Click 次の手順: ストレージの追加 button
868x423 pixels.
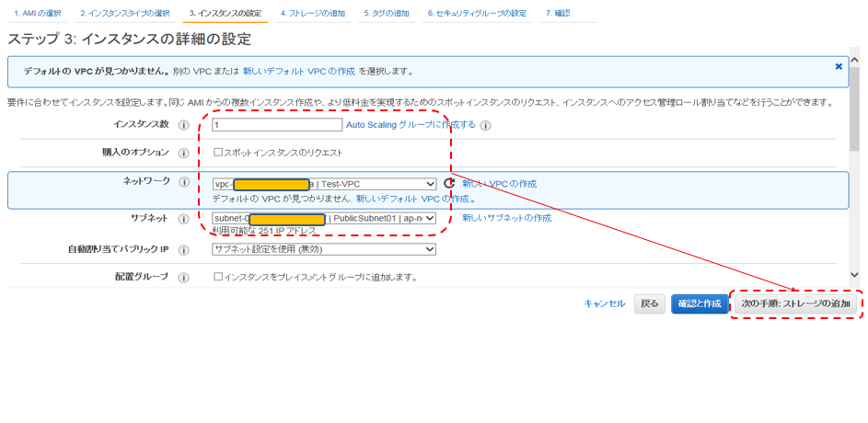(795, 304)
